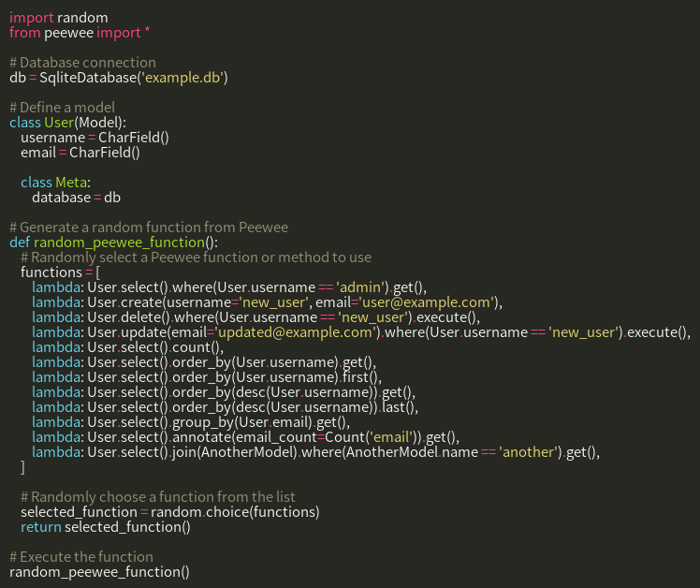Click the 'username = CharField()' line
Screen dimensions: 700x588
(95, 138)
